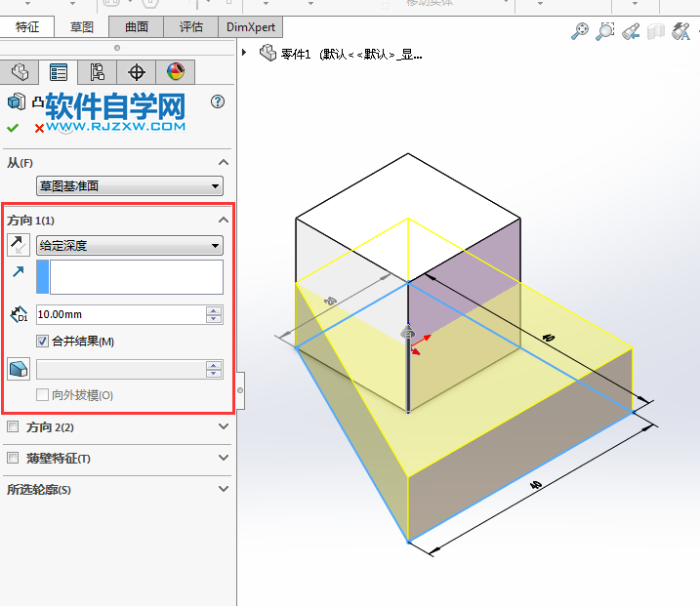
Task: Click the draft angle up spinner
Action: coord(214,365)
